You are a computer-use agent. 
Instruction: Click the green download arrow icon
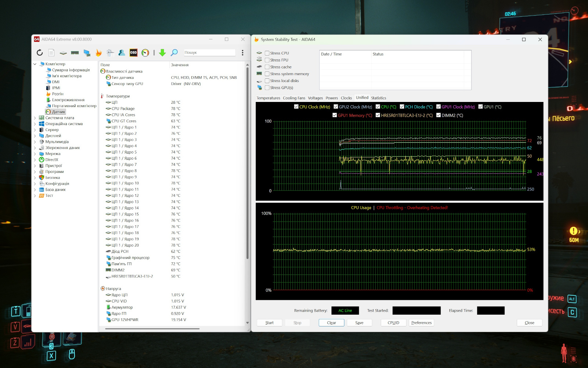tap(162, 53)
